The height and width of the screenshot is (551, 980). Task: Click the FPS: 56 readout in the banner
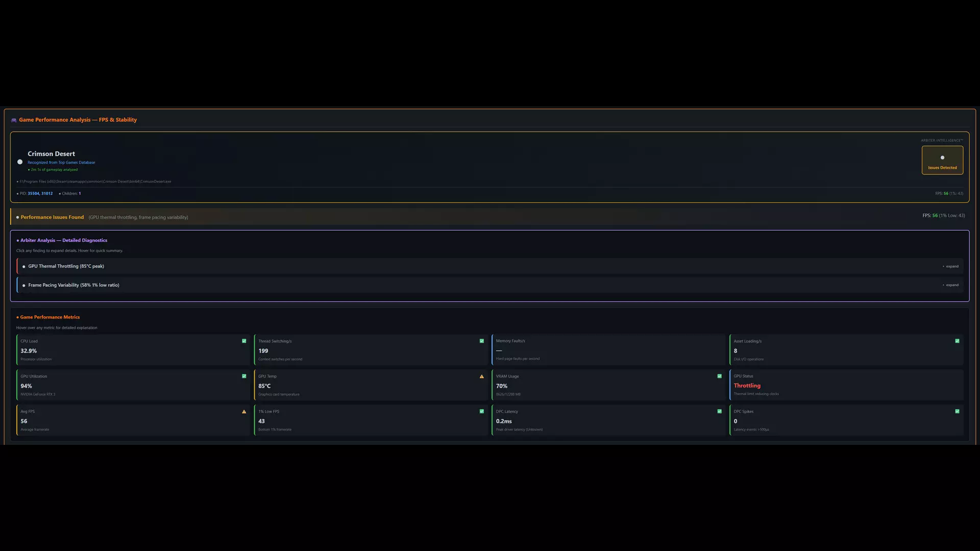click(943, 215)
